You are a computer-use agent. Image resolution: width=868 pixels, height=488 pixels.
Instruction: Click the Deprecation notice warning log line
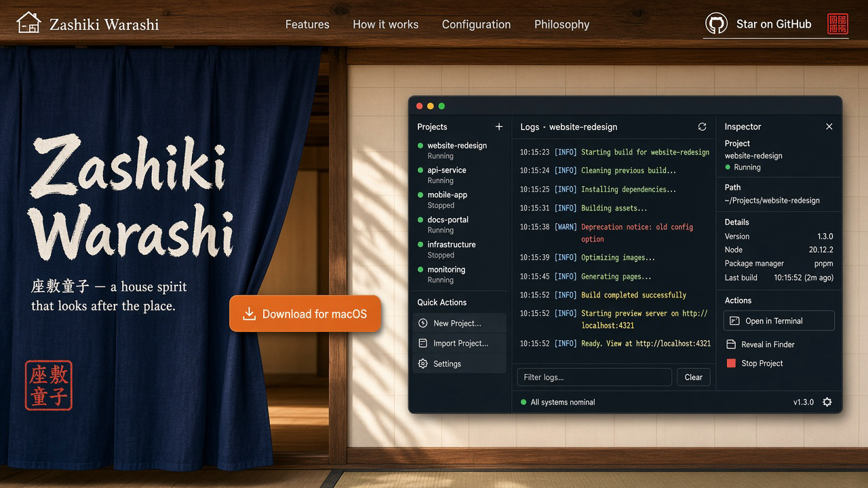click(x=615, y=233)
